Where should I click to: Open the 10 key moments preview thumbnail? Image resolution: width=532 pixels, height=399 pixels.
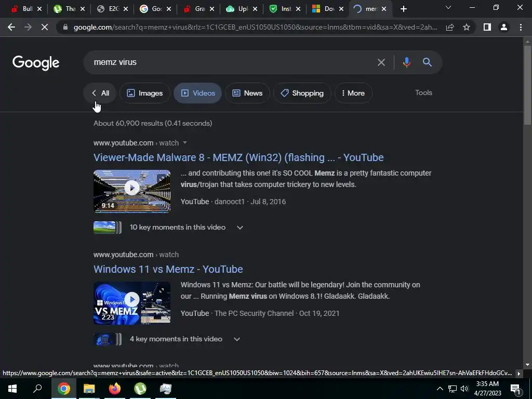coord(107,228)
